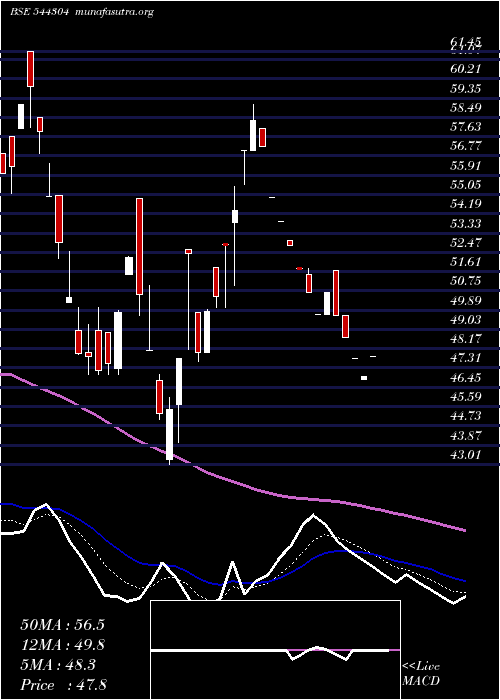This screenshot has width=500, height=700.
Task: Select the white candlestick bottoming near 43.01
Action: (x=169, y=434)
